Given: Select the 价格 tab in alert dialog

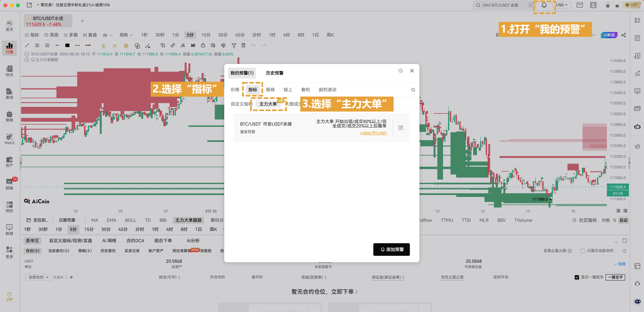Looking at the screenshot, I should (x=235, y=90).
